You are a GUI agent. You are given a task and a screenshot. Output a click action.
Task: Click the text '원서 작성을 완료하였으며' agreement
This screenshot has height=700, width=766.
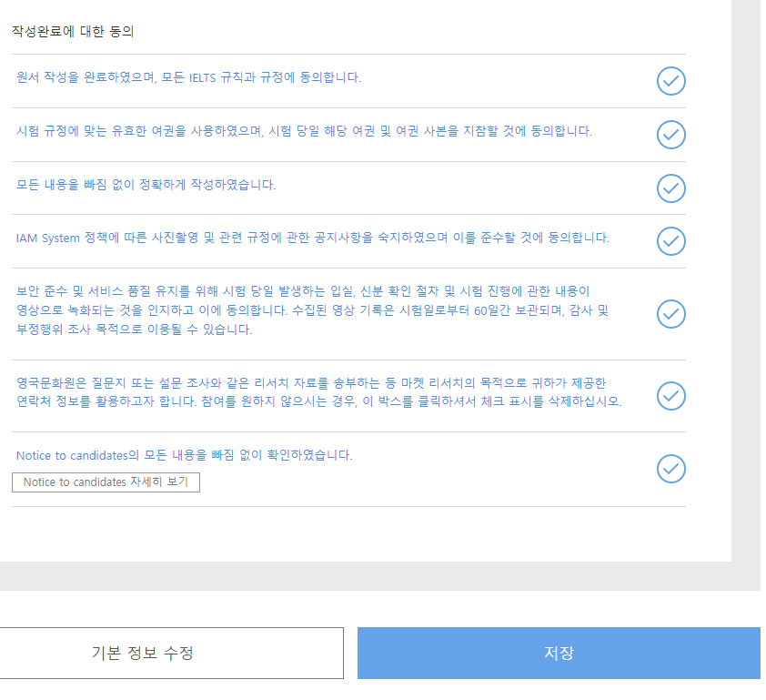click(188, 77)
